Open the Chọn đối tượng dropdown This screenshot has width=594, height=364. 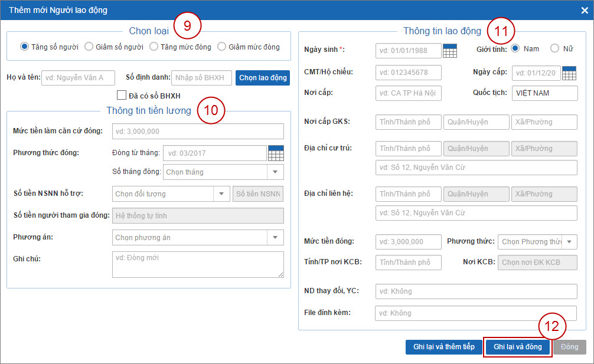(221, 194)
